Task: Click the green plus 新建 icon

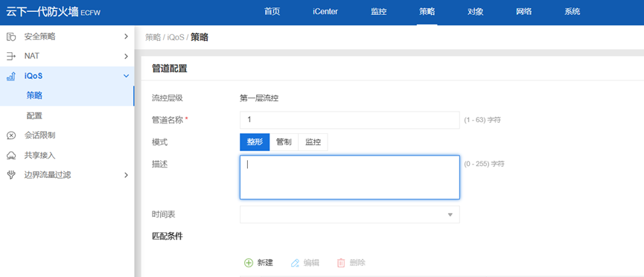Action: coord(249,263)
